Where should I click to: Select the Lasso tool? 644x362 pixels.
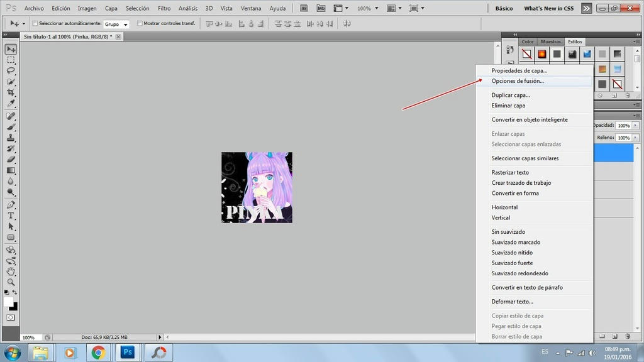[11, 70]
